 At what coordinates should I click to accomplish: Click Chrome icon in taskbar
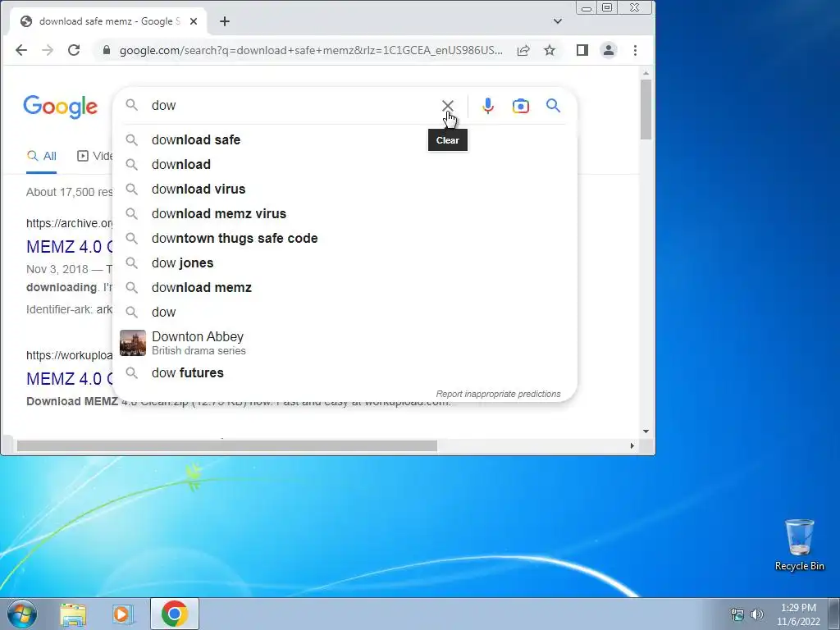[175, 614]
